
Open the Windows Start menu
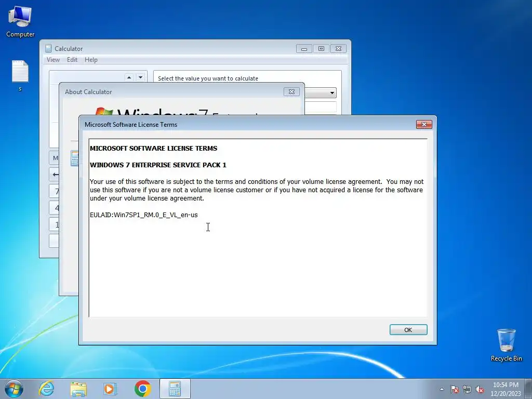pos(14,389)
